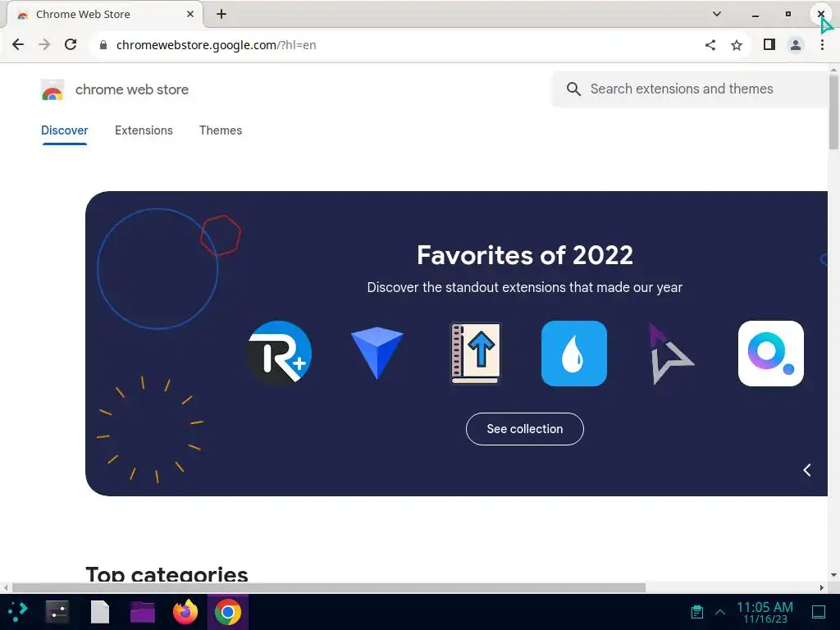
Task: Bookmark this tab with the star icon
Action: click(737, 45)
